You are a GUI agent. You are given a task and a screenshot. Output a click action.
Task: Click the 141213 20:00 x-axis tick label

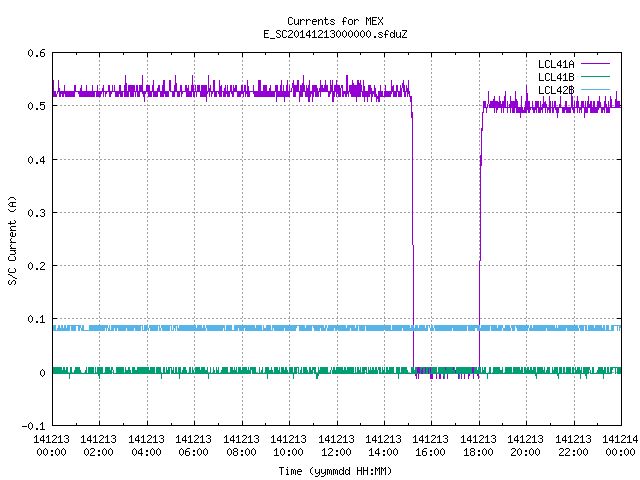point(525,445)
